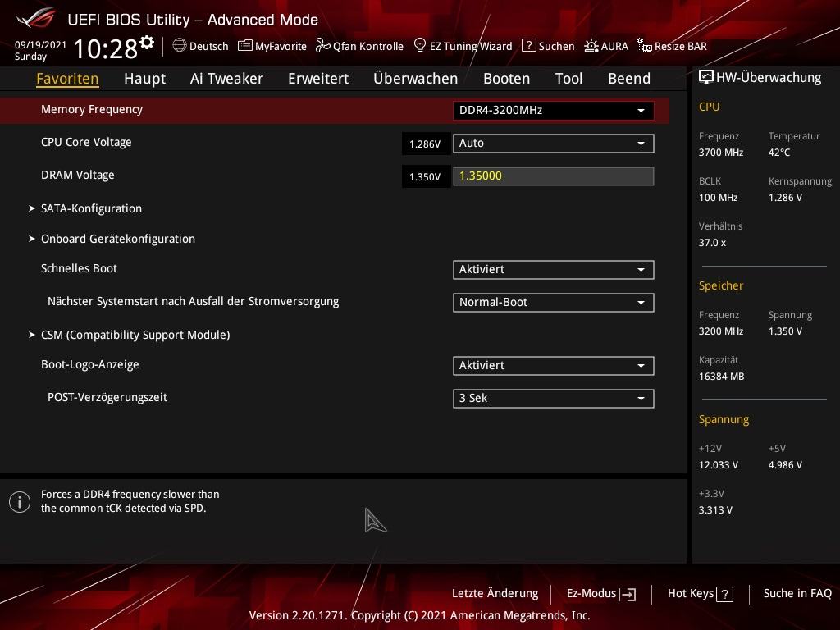Open Suche in FAQ link

(797, 594)
